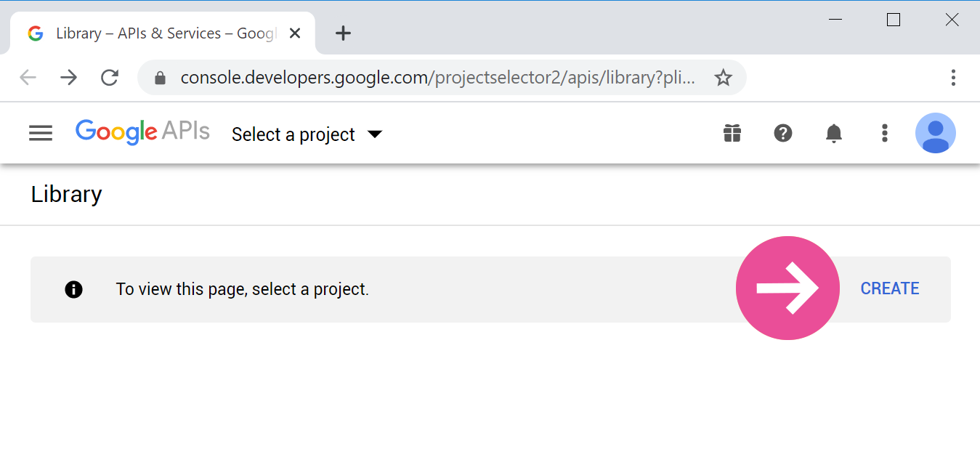The image size is (980, 457).
Task: Minimize the Chrome window
Action: pos(835,20)
